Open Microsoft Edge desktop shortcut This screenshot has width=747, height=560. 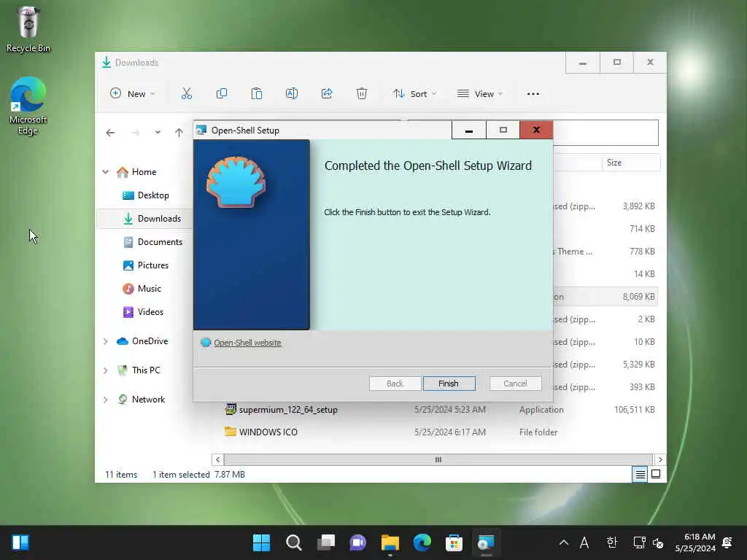(28, 106)
